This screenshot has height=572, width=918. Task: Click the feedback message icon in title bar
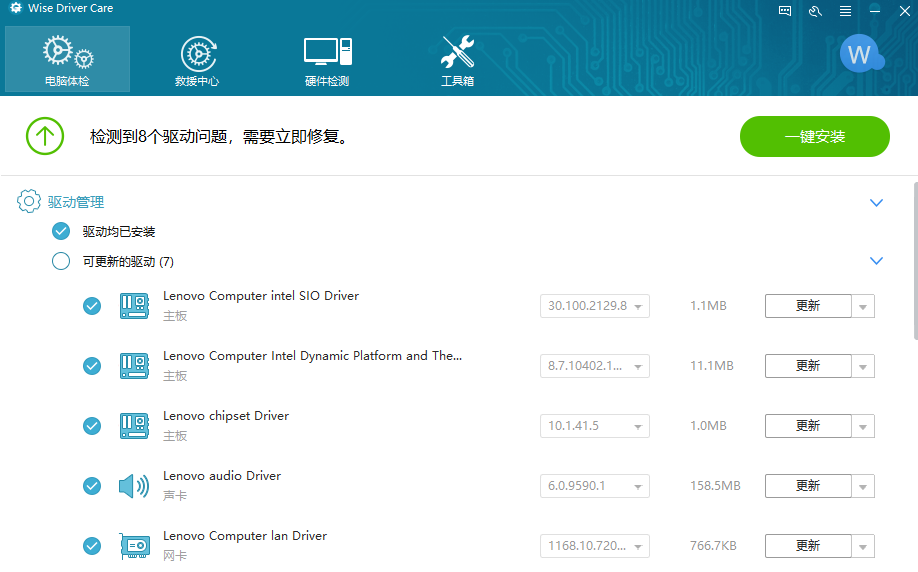785,11
